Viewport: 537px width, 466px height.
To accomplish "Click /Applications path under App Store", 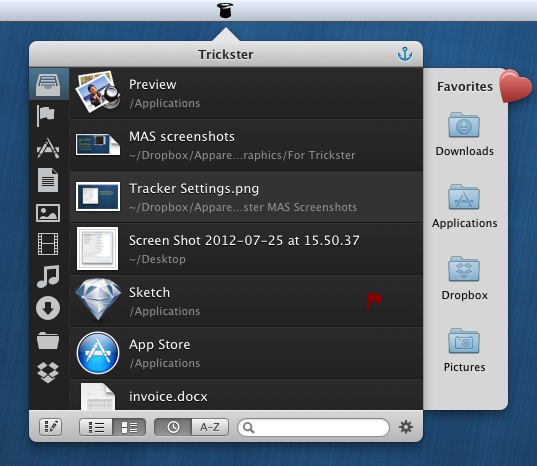I will pyautogui.click(x=165, y=363).
